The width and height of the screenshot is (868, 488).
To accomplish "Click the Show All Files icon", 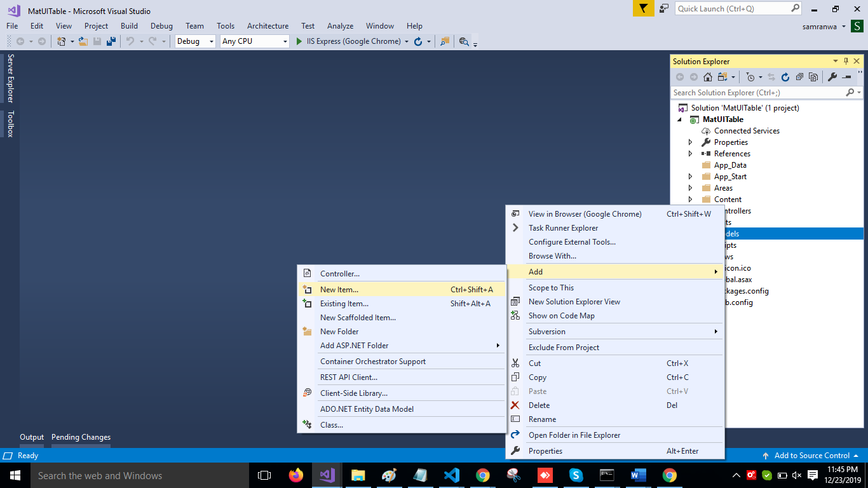I will [813, 77].
